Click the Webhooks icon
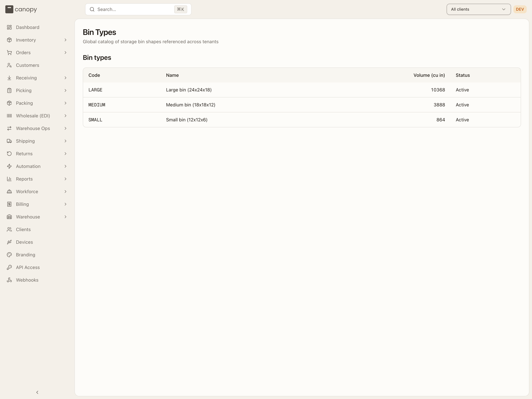The width and height of the screenshot is (532, 399). click(x=9, y=280)
